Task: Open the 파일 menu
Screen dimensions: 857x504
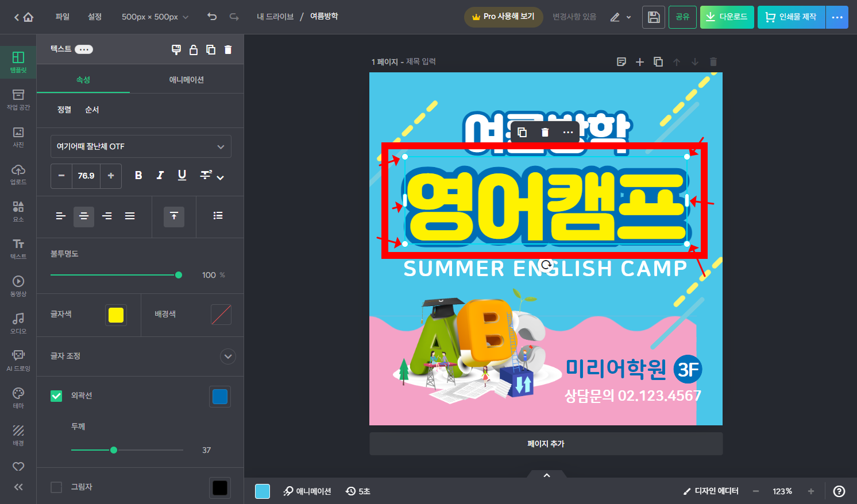Action: click(x=61, y=17)
